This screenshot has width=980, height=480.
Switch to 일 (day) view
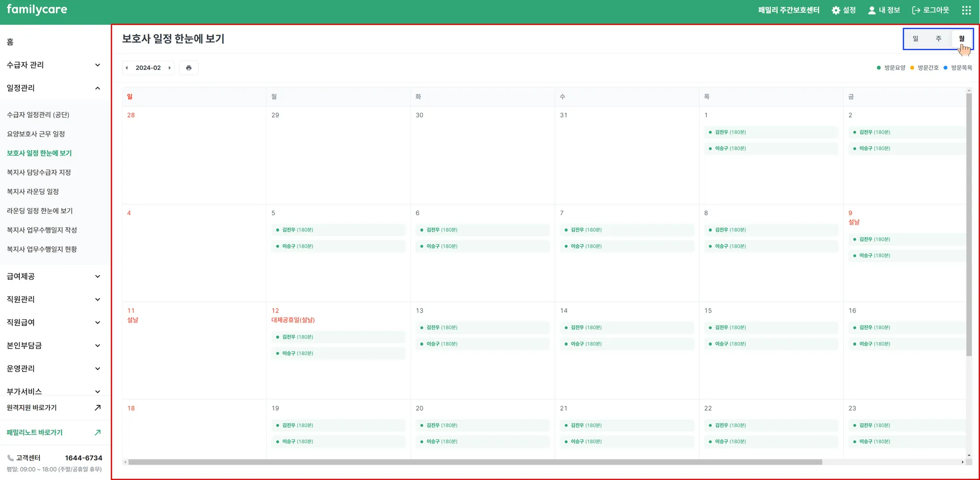click(x=915, y=39)
